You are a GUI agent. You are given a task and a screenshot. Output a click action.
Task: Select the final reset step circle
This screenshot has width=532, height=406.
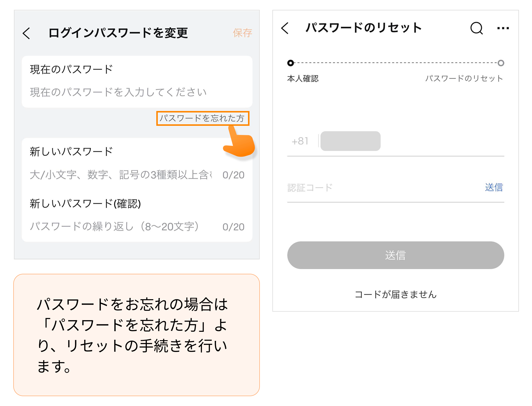(x=501, y=63)
